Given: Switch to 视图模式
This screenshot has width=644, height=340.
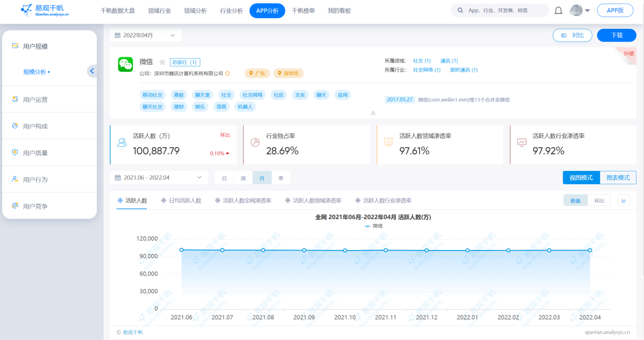Looking at the screenshot, I should (x=581, y=178).
